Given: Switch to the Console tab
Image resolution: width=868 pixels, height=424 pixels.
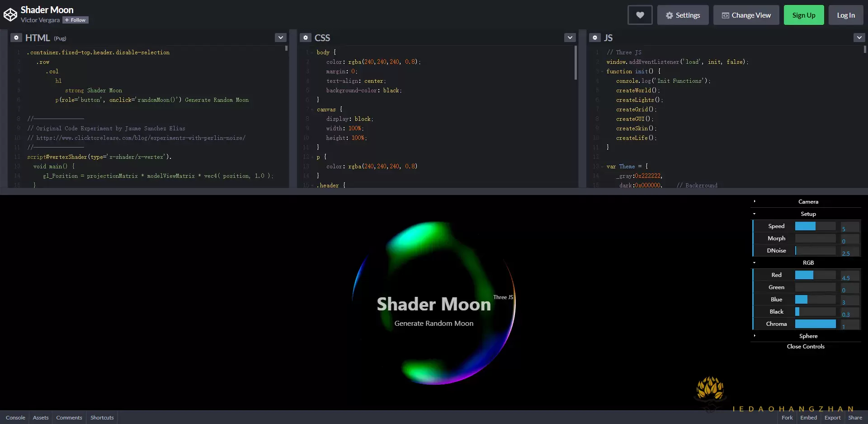Looking at the screenshot, I should tap(15, 417).
